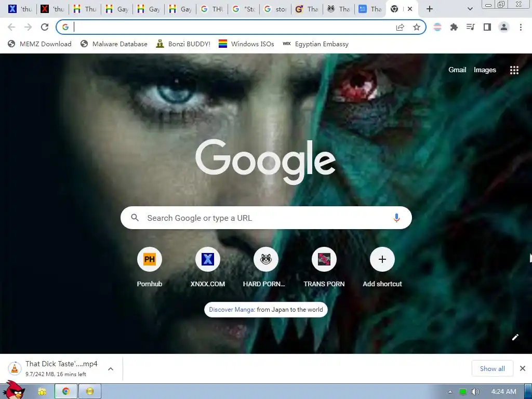This screenshot has height=399, width=532.
Task: Open the Egyptian Embassy bookmark
Action: click(315, 44)
